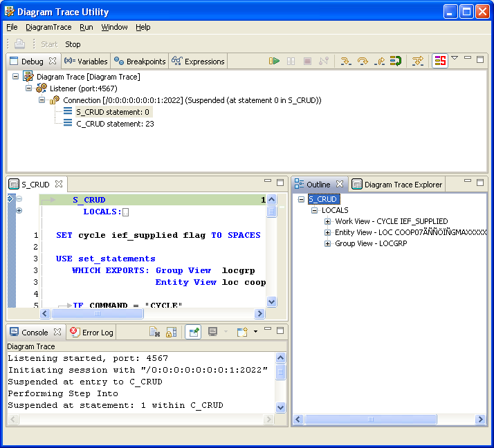Click the Drop to Frame icon
This screenshot has width=494, height=448.
395,62
